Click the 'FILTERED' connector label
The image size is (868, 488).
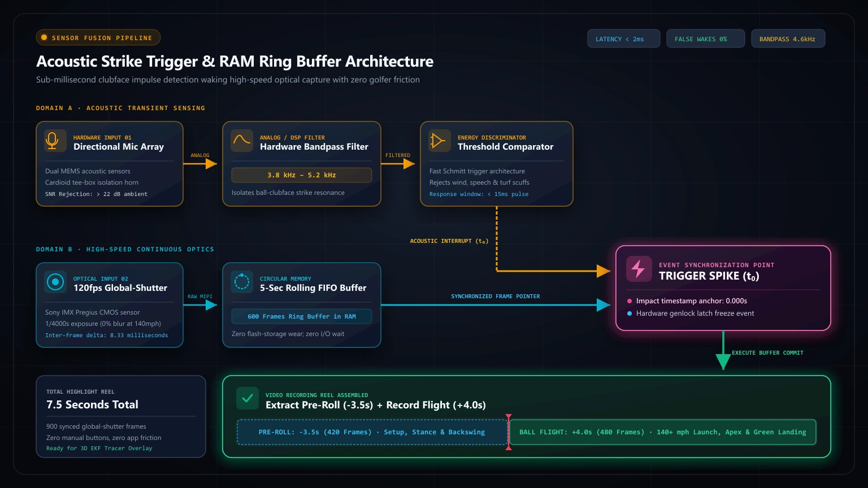click(398, 155)
